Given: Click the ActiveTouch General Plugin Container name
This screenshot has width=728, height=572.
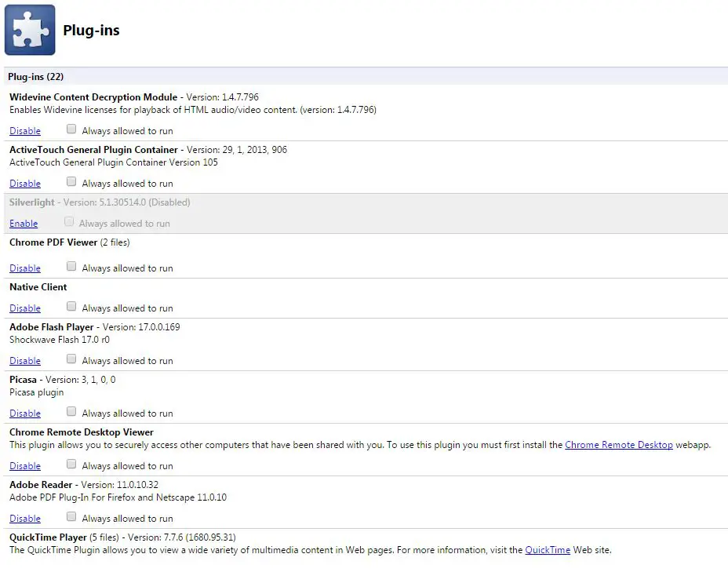Looking at the screenshot, I should (94, 150).
